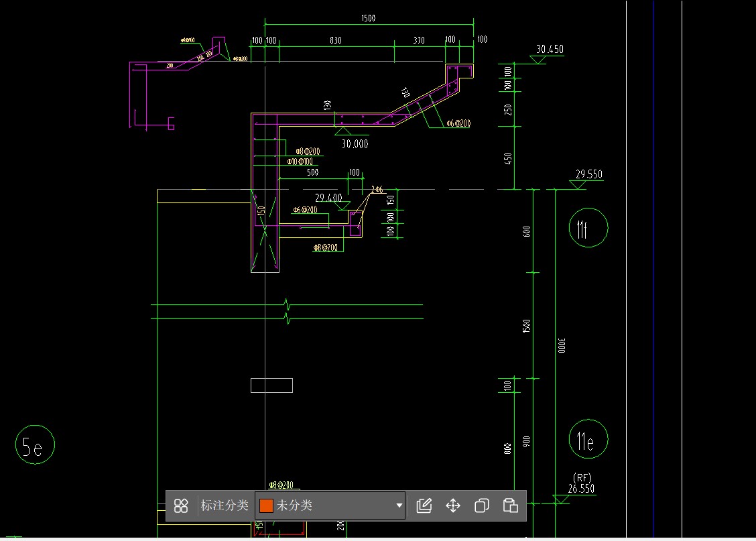
Task: Click the 30.450 elevation label
Action: click(x=550, y=49)
